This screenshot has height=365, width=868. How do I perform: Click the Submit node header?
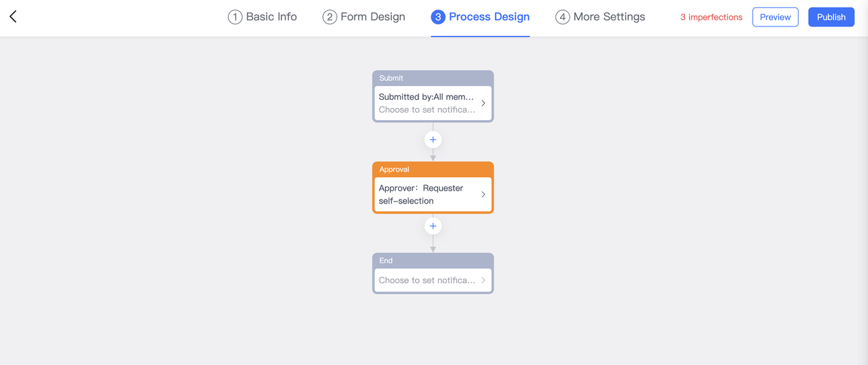[x=433, y=78]
